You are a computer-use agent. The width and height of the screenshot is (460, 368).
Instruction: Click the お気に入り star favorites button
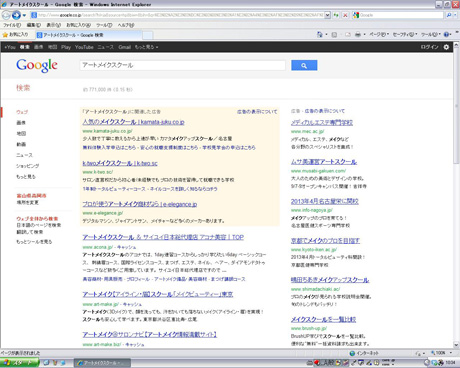tap(15, 35)
